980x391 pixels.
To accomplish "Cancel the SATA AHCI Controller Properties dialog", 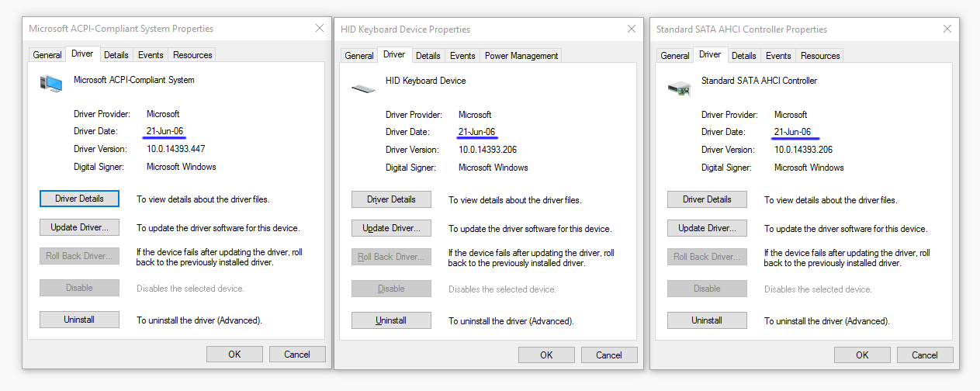I will tap(925, 355).
